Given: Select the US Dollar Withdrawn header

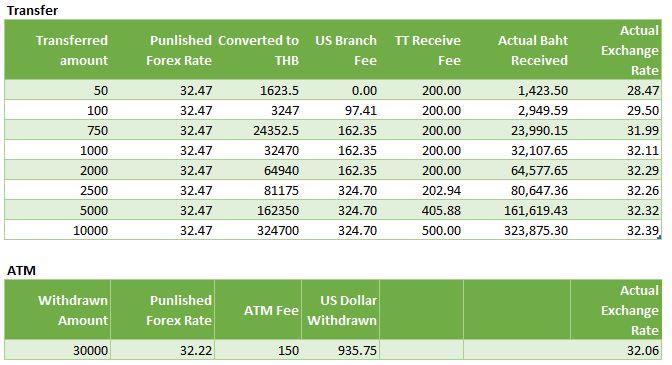Looking at the screenshot, I should 340,310.
